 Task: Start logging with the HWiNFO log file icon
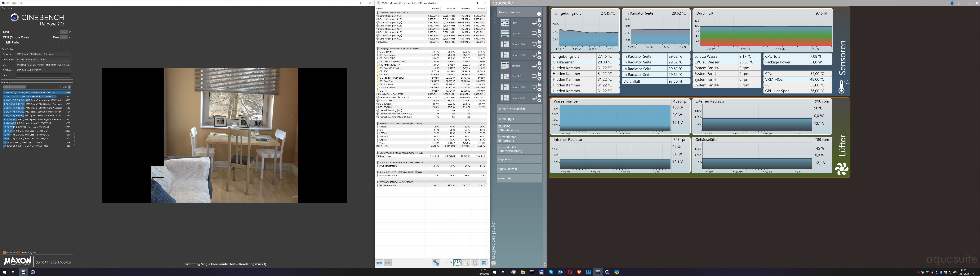tap(466, 263)
